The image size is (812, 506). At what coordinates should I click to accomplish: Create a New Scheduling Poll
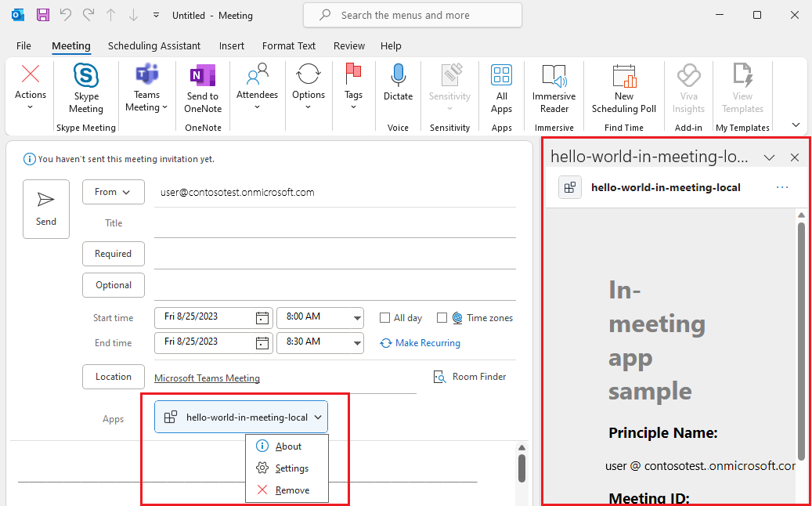click(624, 89)
